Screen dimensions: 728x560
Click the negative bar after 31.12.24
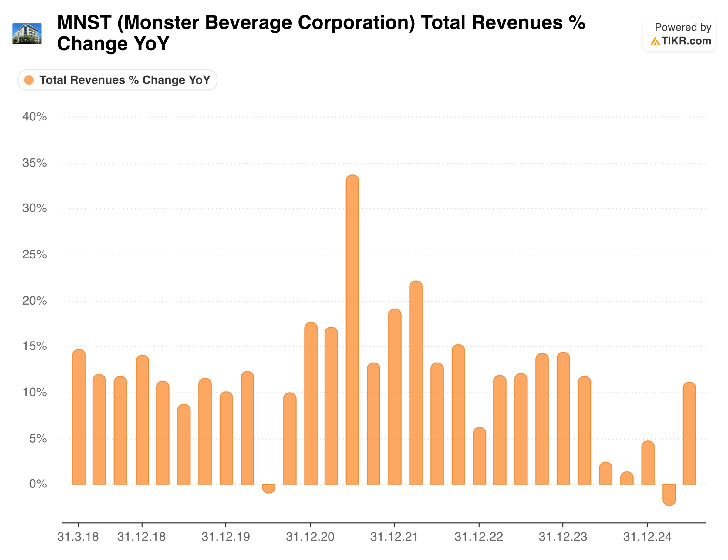click(x=669, y=494)
